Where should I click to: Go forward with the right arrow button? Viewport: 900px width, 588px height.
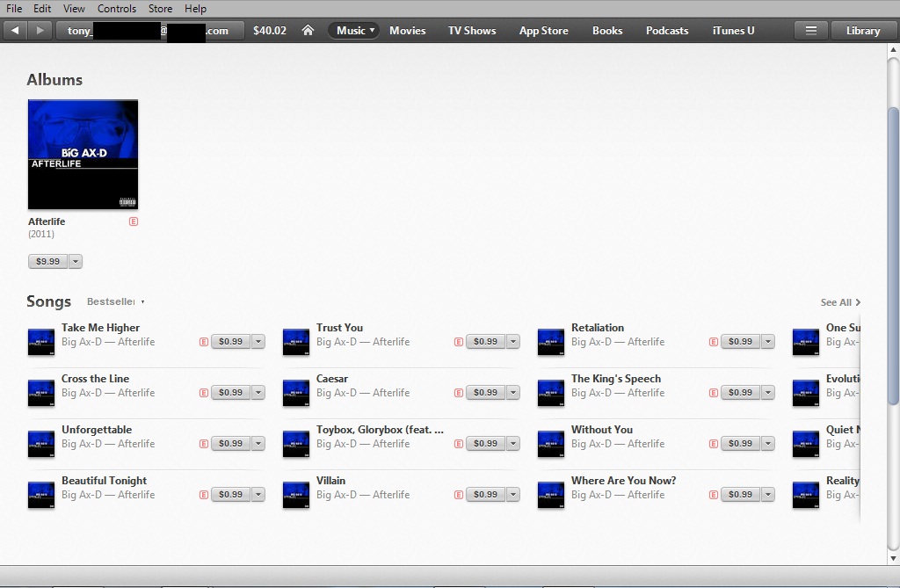(40, 31)
